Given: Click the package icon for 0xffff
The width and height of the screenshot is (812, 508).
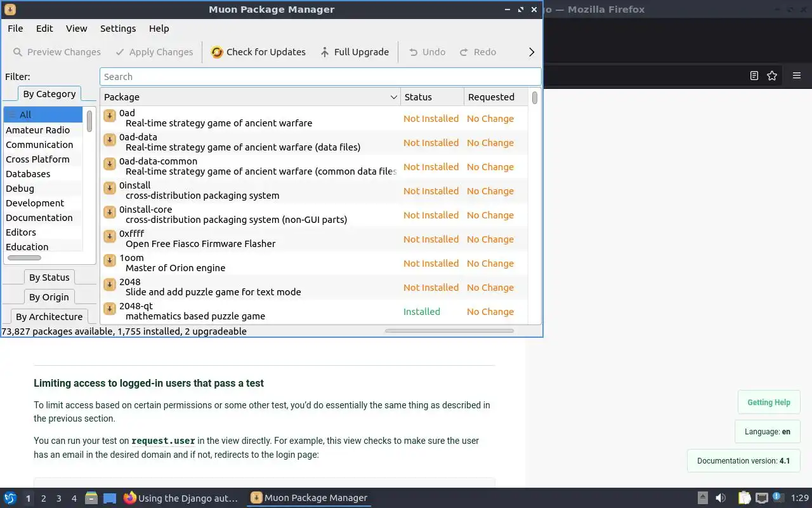Looking at the screenshot, I should tap(110, 236).
